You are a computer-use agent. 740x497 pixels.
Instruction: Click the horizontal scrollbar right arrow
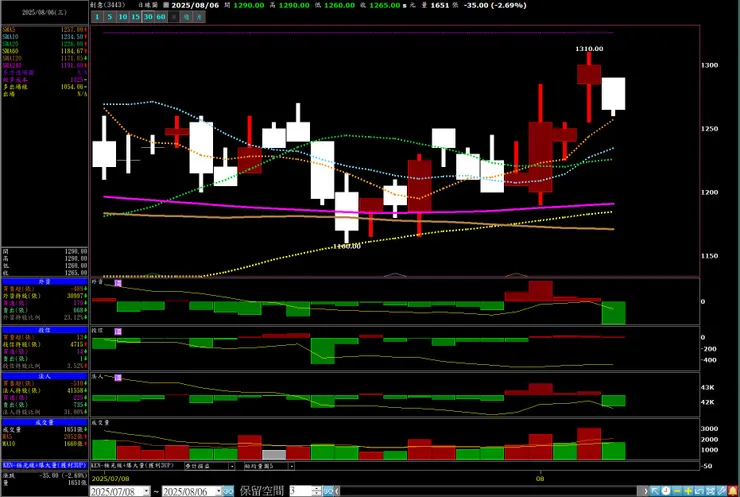[x=645, y=491]
